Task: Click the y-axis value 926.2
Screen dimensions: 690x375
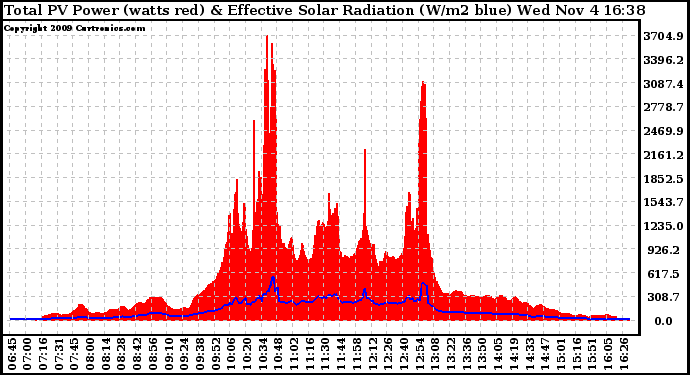Action: [x=664, y=250]
